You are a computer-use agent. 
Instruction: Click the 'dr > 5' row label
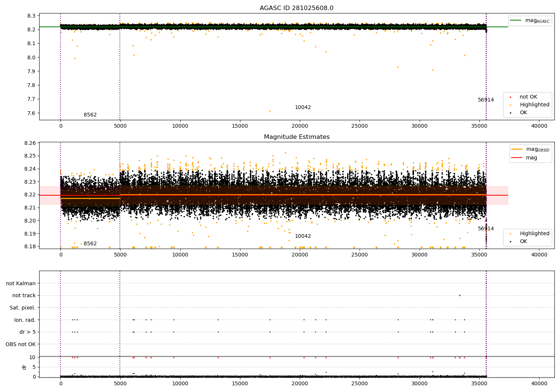pyautogui.click(x=28, y=332)
